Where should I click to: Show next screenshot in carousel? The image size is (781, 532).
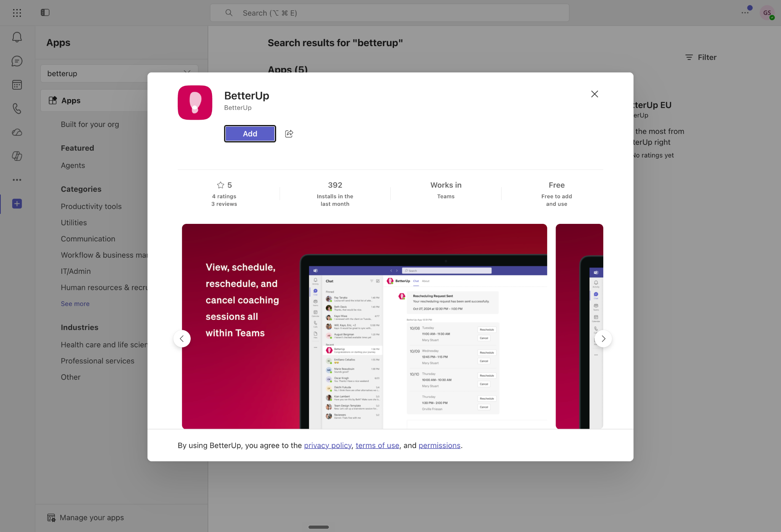(603, 339)
